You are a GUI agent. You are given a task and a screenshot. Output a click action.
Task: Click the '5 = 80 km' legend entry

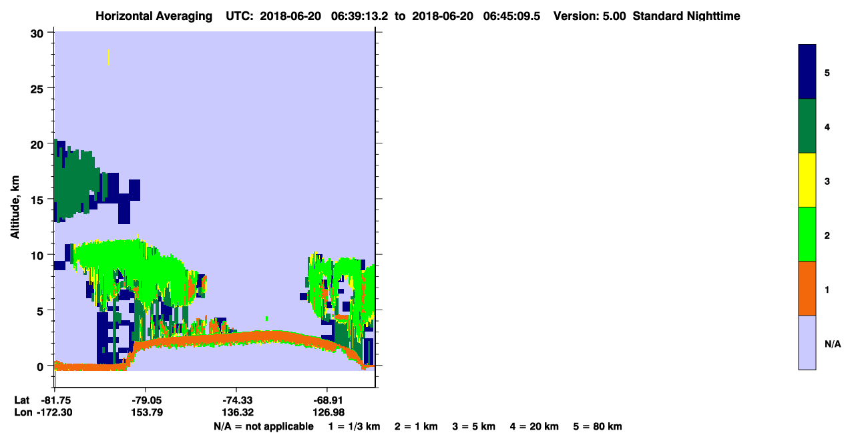(x=598, y=426)
